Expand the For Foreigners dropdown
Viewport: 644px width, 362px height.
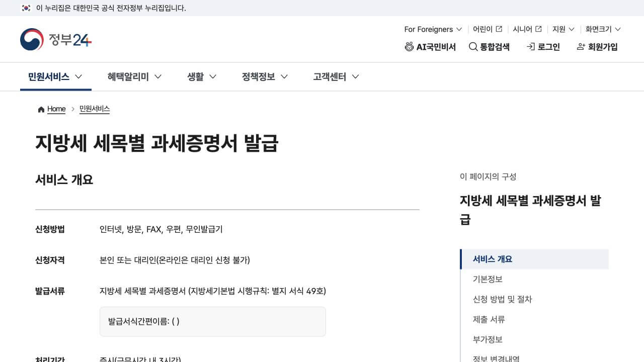tap(433, 29)
